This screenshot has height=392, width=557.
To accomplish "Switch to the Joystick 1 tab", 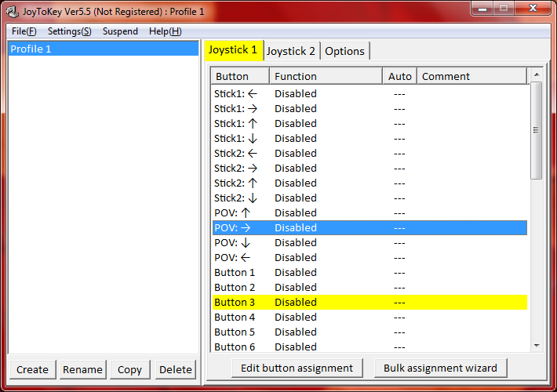I will (x=233, y=50).
